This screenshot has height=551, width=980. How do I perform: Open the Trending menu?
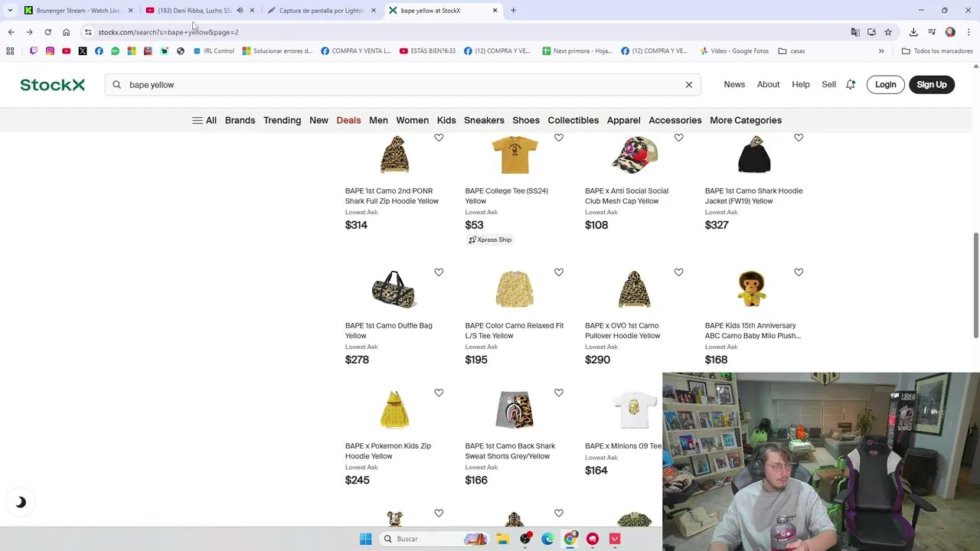[x=282, y=120]
